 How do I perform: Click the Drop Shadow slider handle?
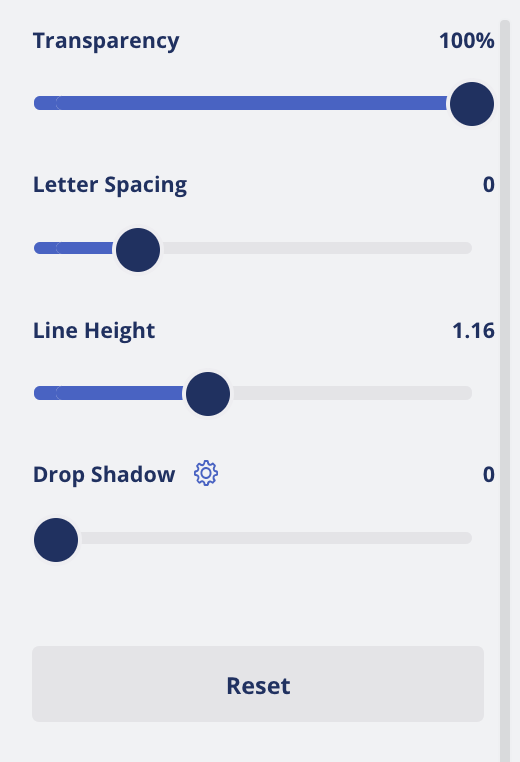click(x=56, y=540)
